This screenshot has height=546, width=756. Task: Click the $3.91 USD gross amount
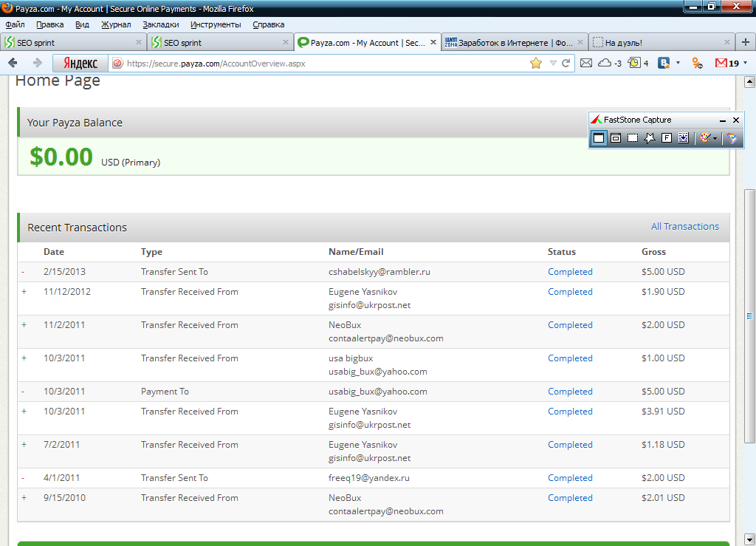663,411
